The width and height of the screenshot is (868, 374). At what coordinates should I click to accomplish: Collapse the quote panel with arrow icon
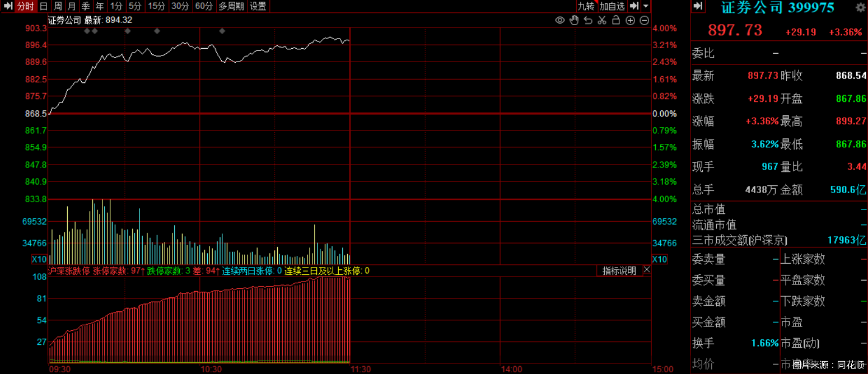click(698, 6)
